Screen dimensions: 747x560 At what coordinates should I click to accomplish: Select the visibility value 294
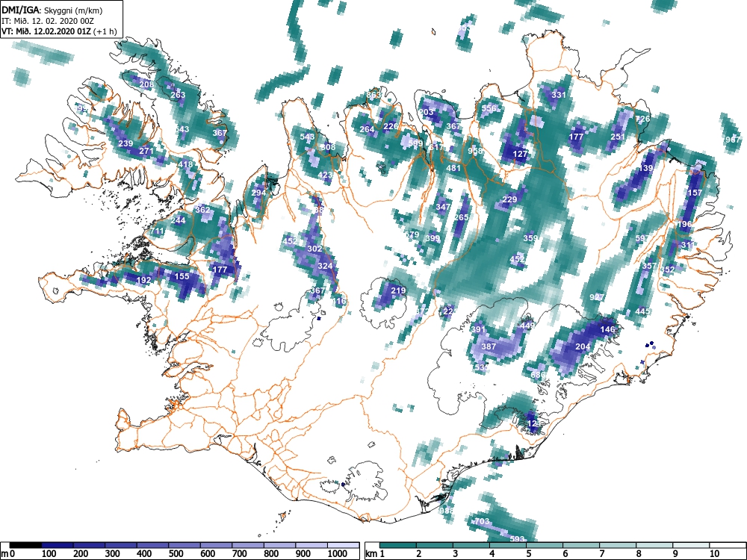(x=258, y=193)
